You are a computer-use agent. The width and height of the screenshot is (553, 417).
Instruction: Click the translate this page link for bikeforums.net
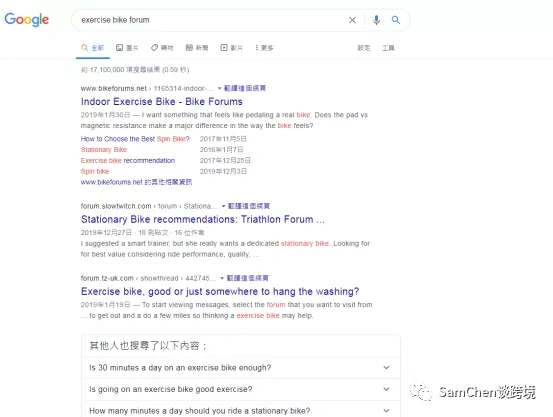(x=245, y=88)
